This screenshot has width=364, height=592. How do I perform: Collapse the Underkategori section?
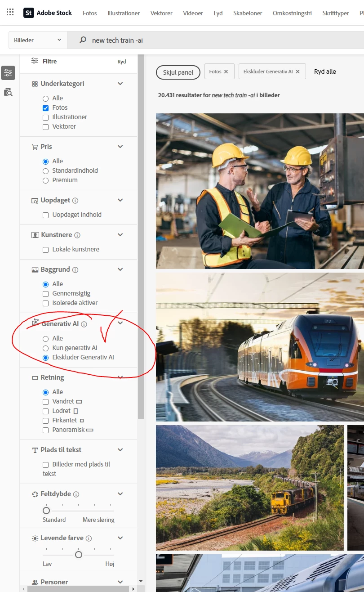point(120,84)
